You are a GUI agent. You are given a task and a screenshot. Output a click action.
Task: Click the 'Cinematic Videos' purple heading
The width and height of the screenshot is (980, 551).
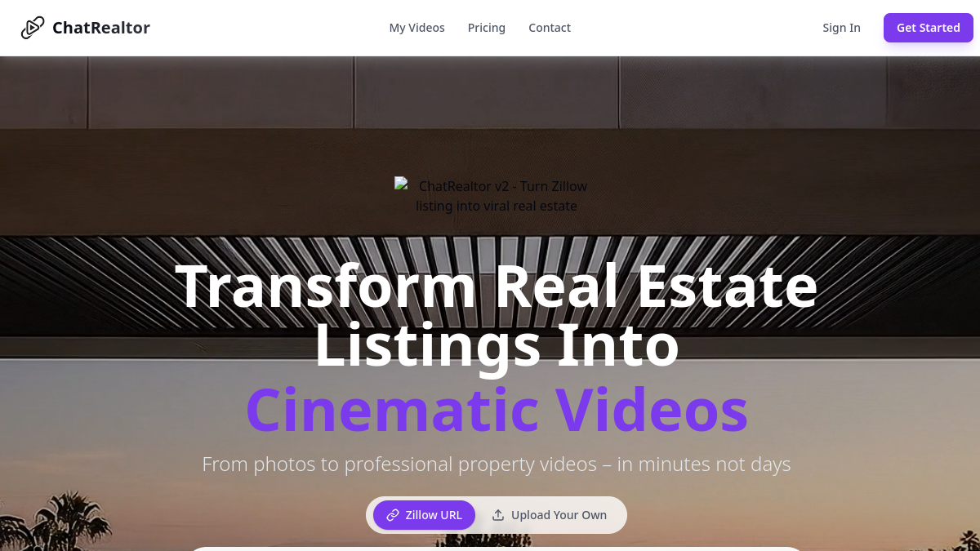(x=497, y=408)
